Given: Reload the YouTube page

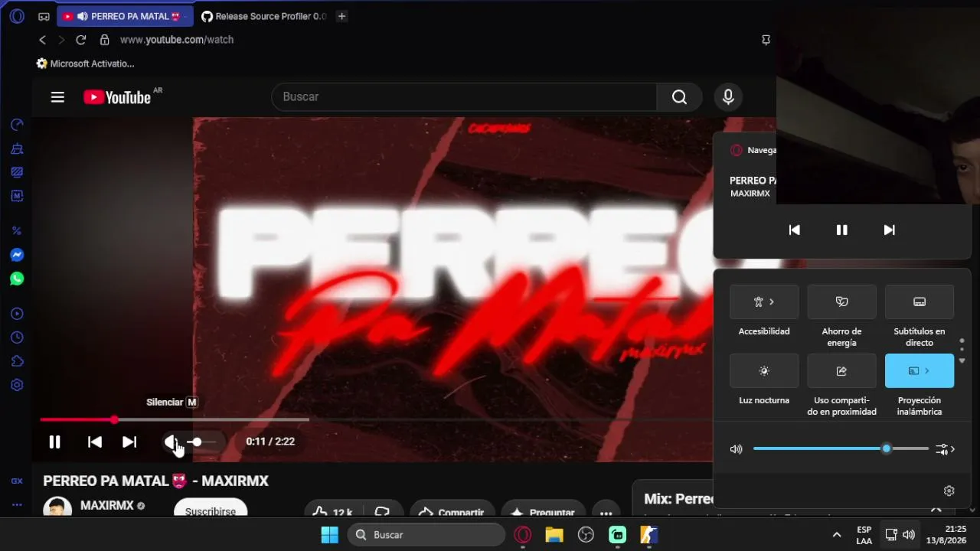Looking at the screenshot, I should [x=80, y=40].
